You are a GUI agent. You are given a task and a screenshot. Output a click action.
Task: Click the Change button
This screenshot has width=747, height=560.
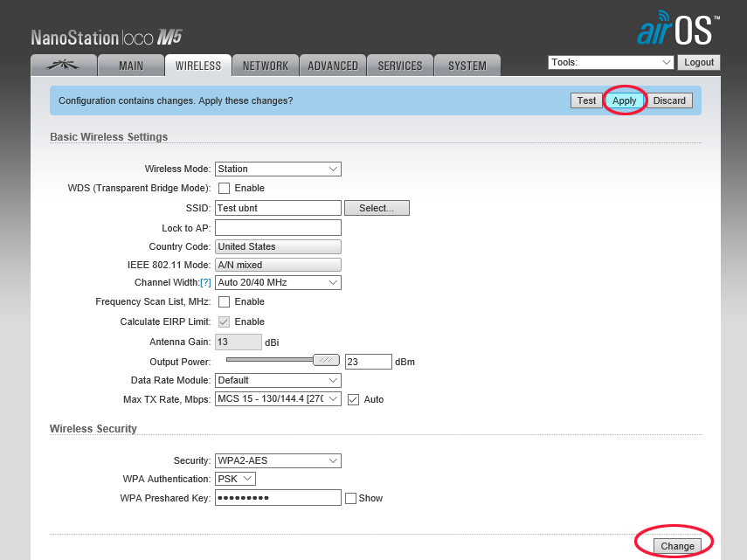tap(677, 546)
